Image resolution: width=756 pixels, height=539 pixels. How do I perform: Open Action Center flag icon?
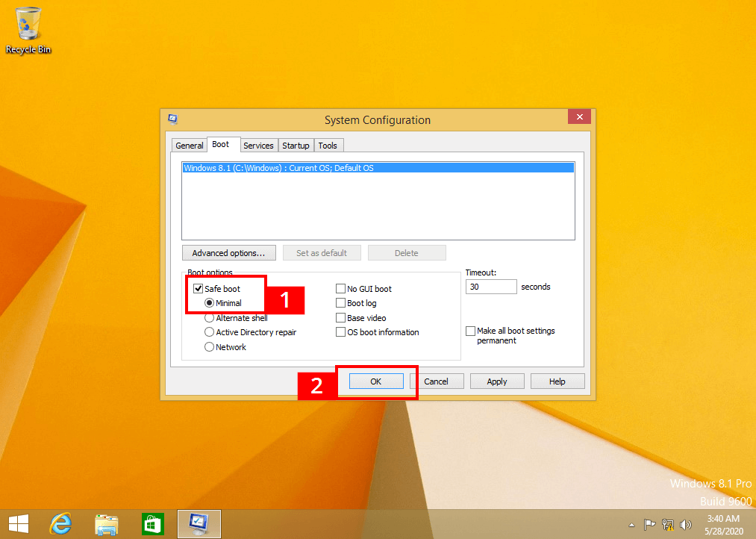pyautogui.click(x=649, y=525)
